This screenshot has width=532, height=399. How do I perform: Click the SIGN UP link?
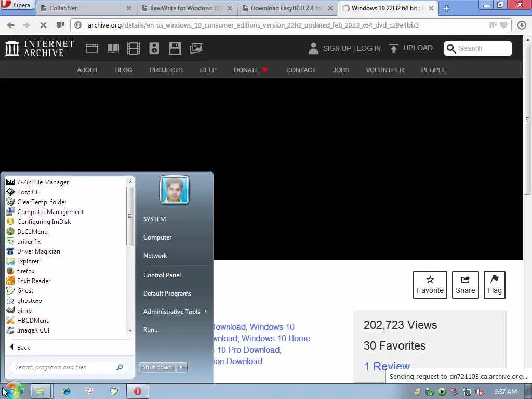(x=337, y=48)
